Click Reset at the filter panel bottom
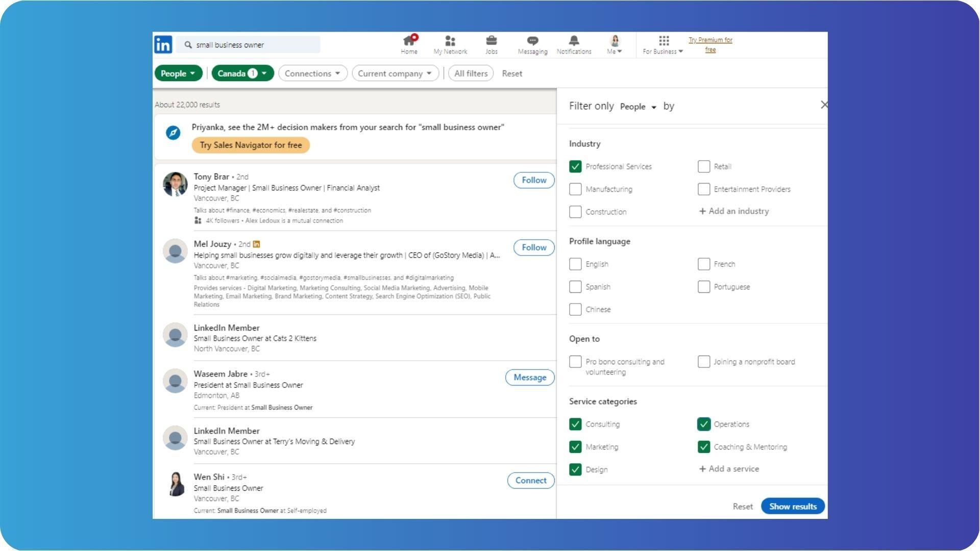The height and width of the screenshot is (551, 980). 743,507
